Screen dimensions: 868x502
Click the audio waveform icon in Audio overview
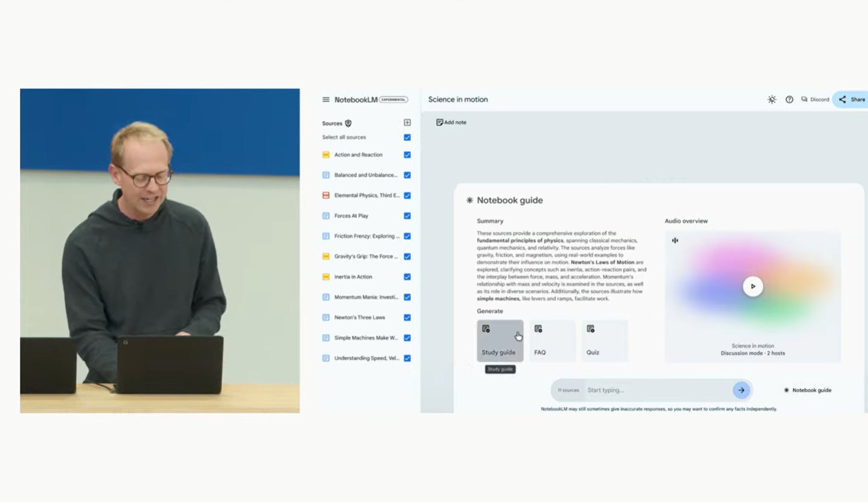coord(675,241)
